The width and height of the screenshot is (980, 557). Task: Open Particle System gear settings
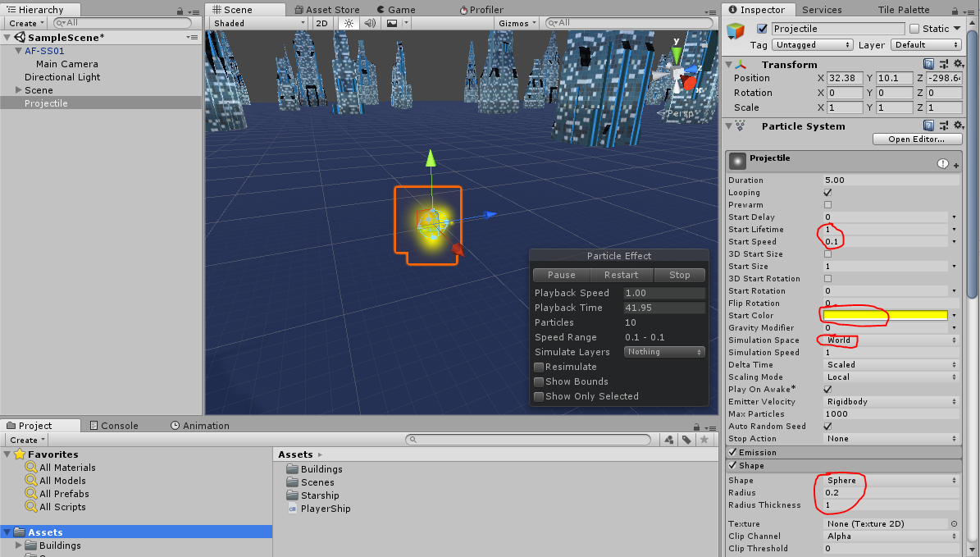point(958,126)
